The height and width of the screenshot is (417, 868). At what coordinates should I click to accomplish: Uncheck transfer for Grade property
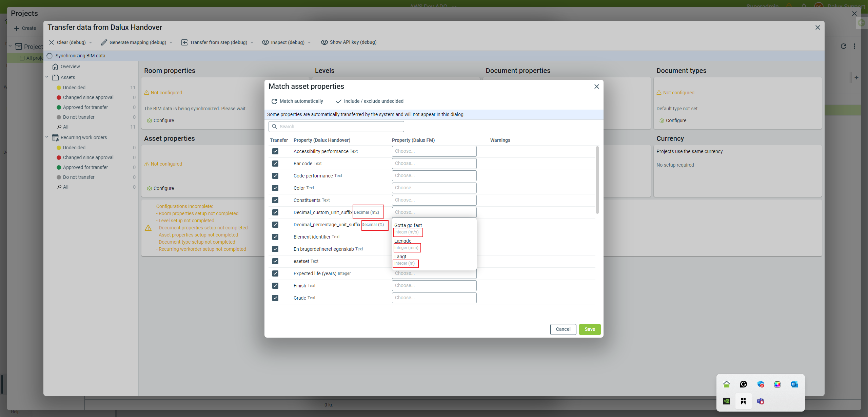275,298
